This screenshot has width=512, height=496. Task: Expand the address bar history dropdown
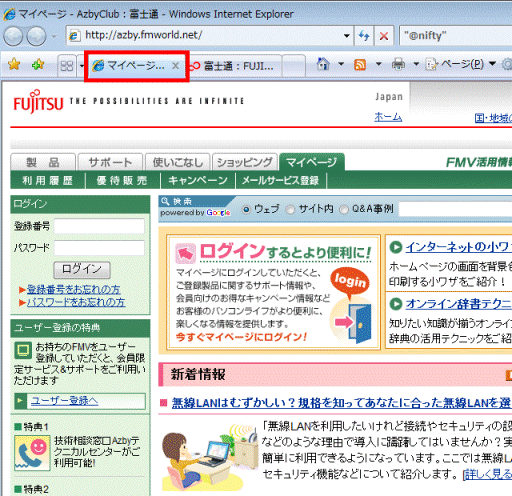(347, 36)
